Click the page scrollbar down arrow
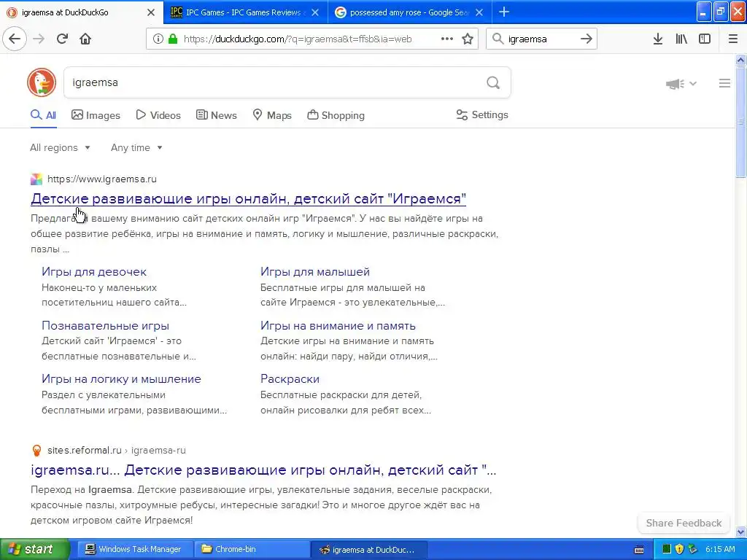The width and height of the screenshot is (747, 560). click(740, 532)
